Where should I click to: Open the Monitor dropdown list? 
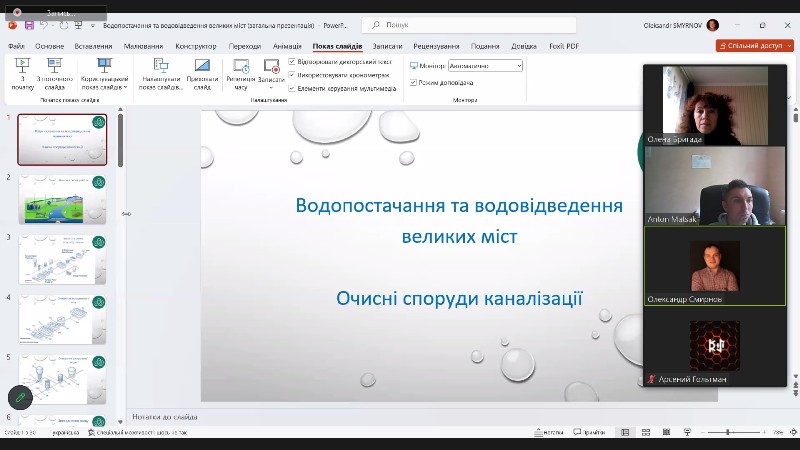(485, 65)
